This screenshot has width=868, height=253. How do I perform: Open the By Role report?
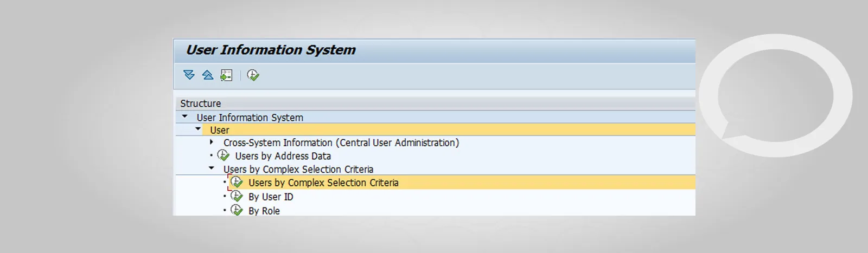point(264,211)
